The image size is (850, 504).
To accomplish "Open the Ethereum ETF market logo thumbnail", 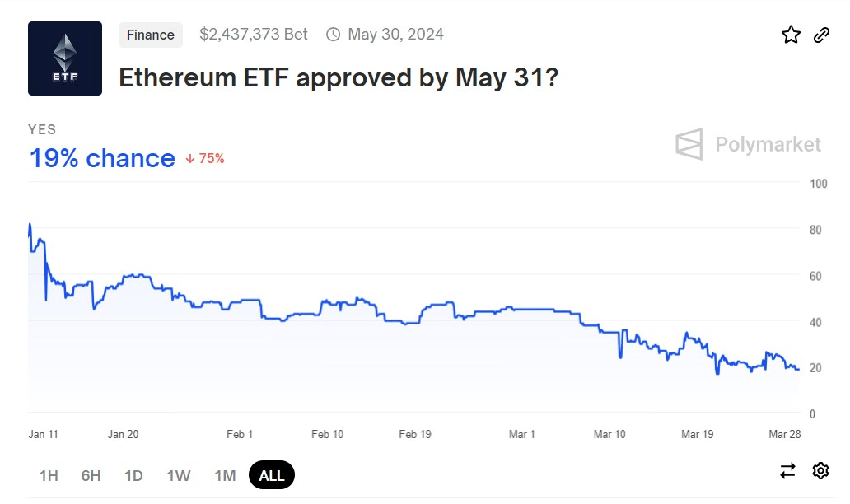I will point(65,58).
